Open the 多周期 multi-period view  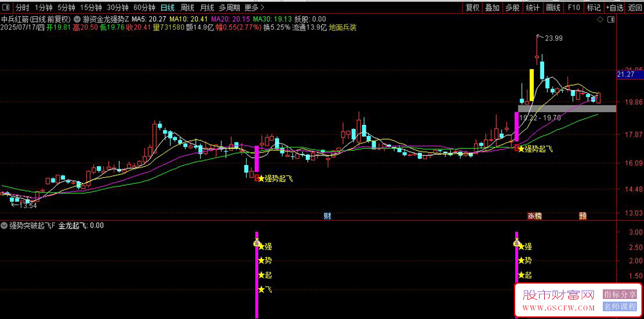click(230, 7)
